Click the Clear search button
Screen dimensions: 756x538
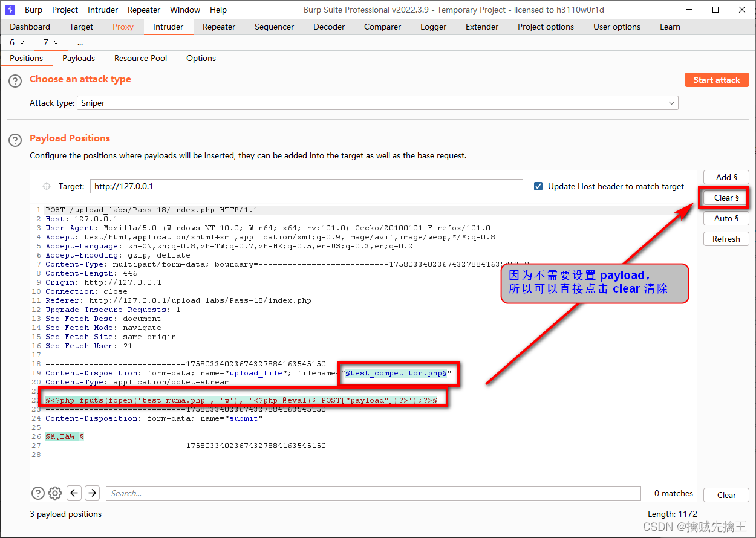coord(726,495)
